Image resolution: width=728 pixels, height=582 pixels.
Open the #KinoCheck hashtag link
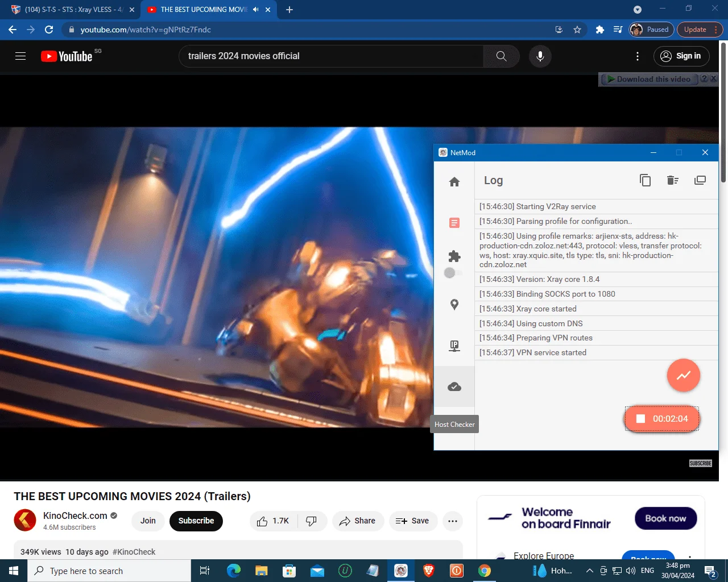click(x=134, y=552)
